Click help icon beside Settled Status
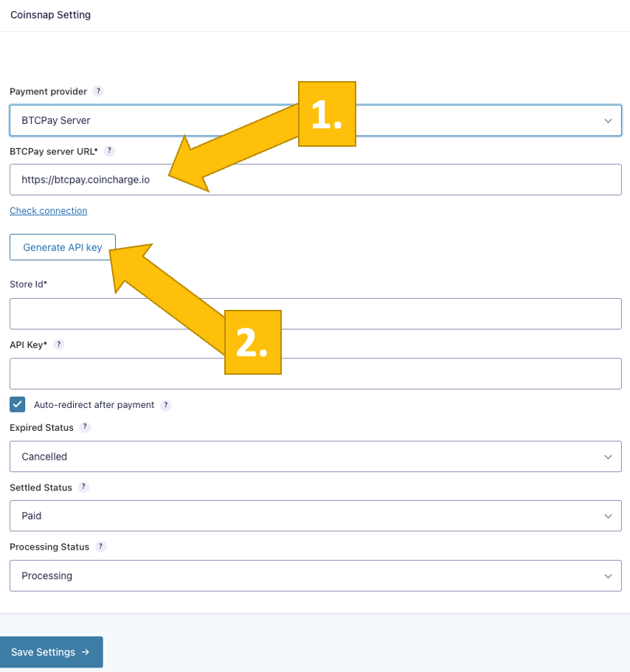The image size is (630, 672). [84, 487]
